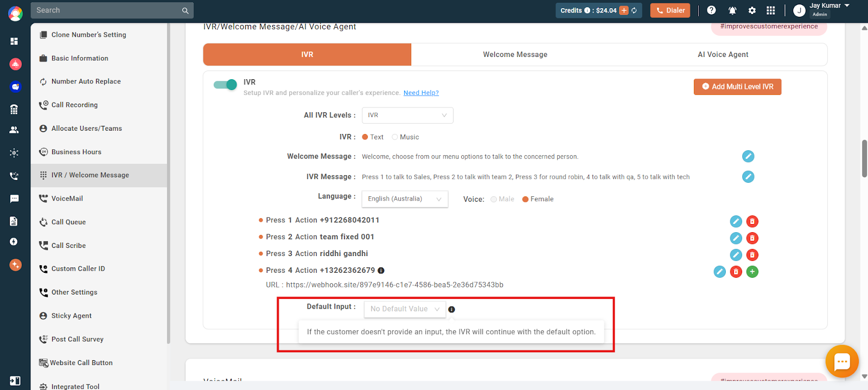Edit the Press 4 action

pyautogui.click(x=719, y=272)
